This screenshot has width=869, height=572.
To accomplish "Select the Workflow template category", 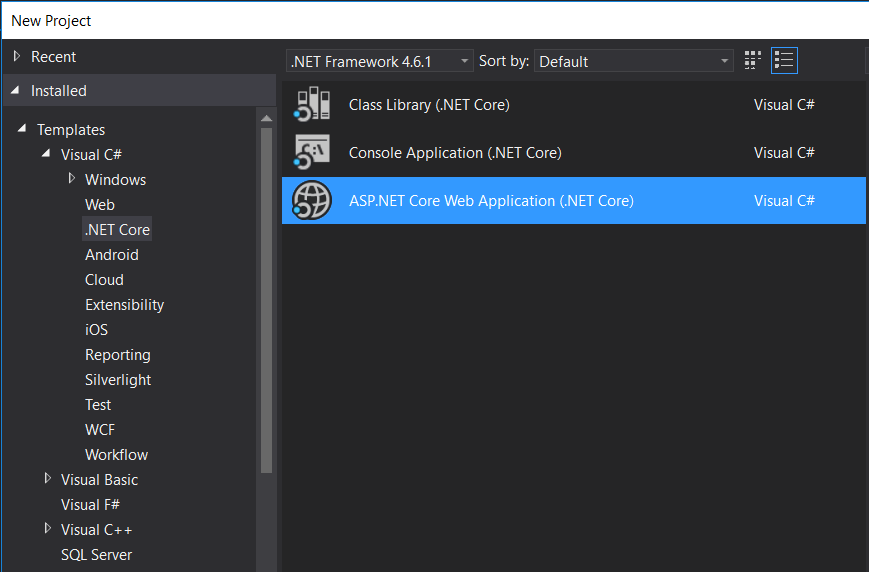I will [x=116, y=454].
